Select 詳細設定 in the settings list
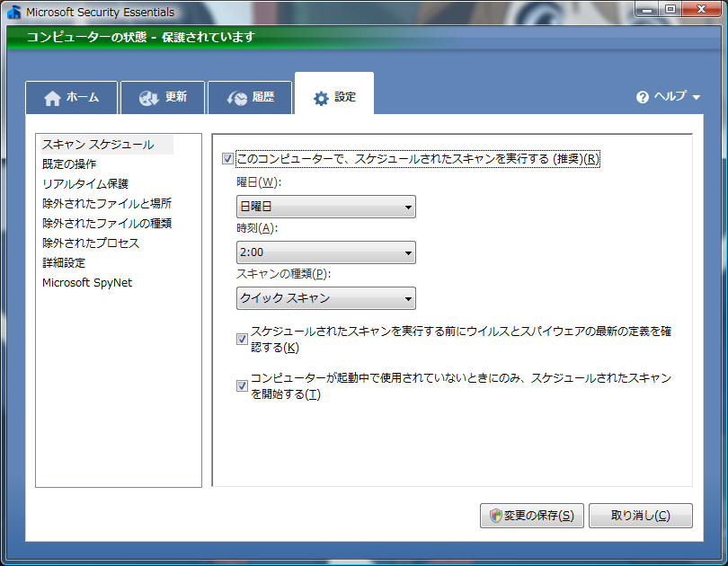This screenshot has height=566, width=728. click(64, 263)
